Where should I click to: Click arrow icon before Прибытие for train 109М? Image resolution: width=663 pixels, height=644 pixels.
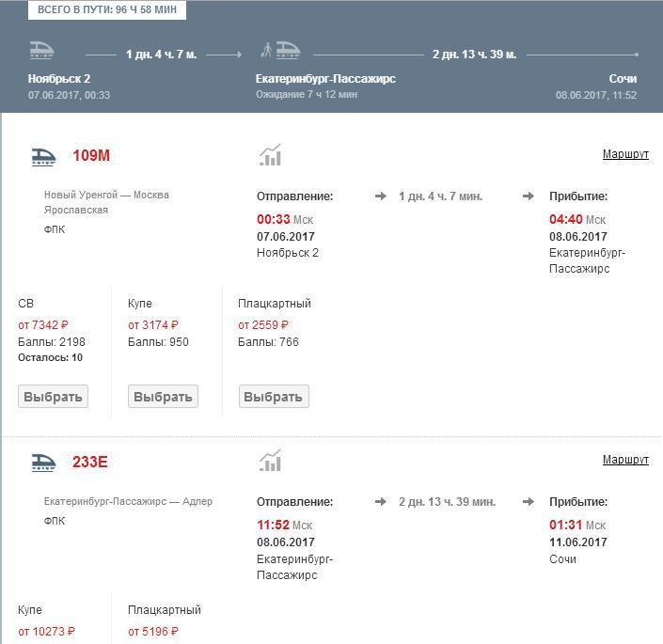point(529,196)
